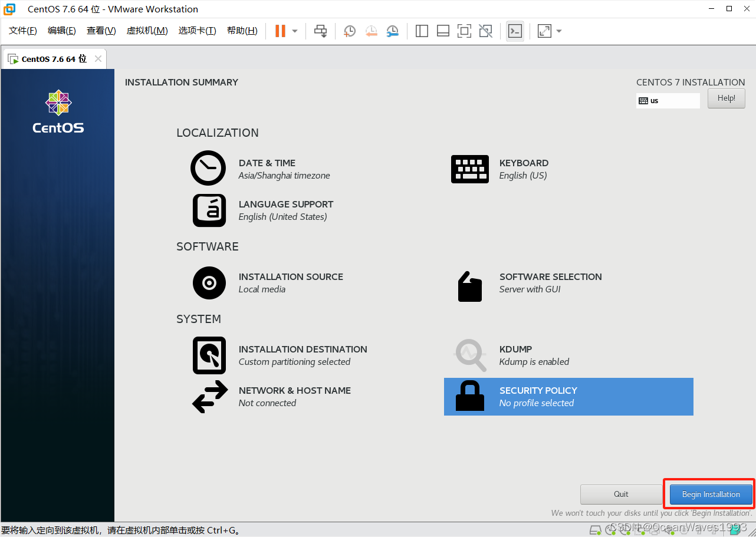Click Begin Installation
Screen dimensions: 756x537
click(x=711, y=495)
